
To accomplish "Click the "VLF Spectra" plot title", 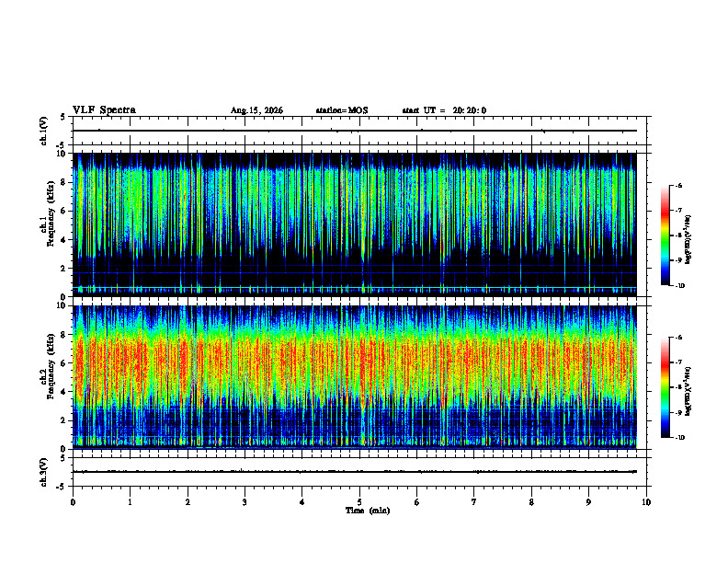I will tap(104, 110).
